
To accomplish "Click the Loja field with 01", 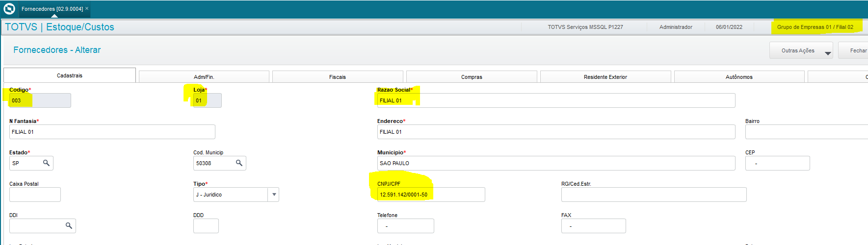I will click(208, 100).
